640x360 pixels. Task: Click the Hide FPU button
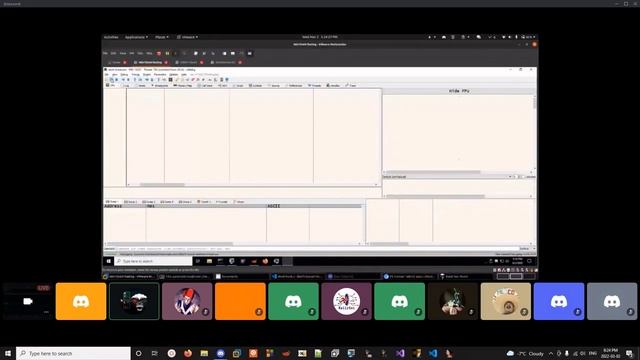click(459, 91)
